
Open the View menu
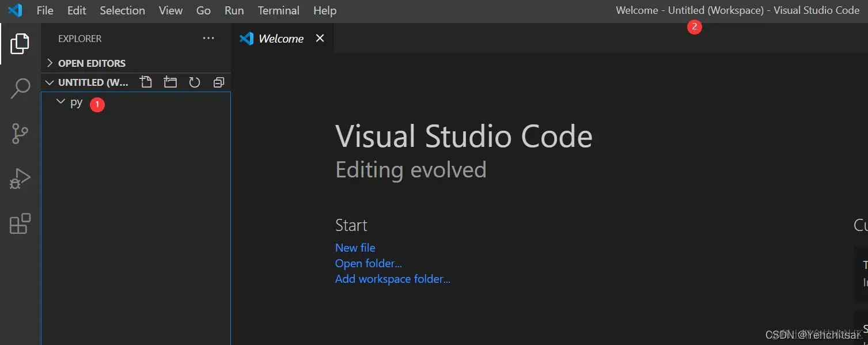170,10
